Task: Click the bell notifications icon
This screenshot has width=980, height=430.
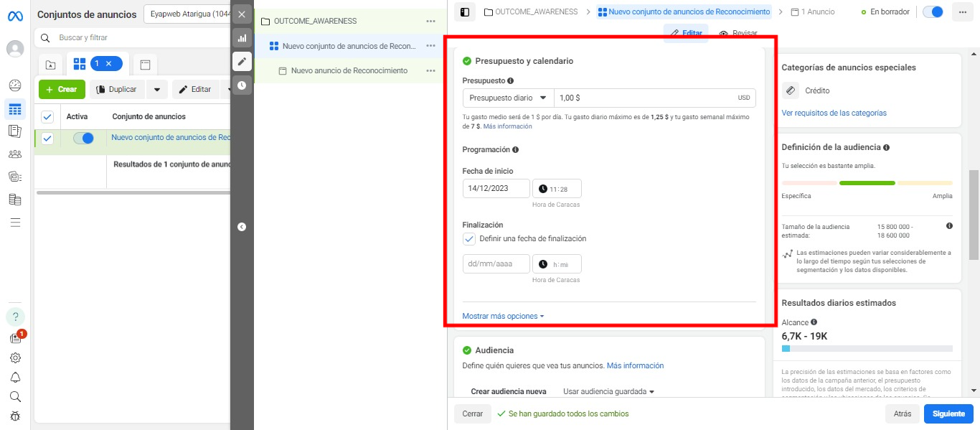Action: 15,377
